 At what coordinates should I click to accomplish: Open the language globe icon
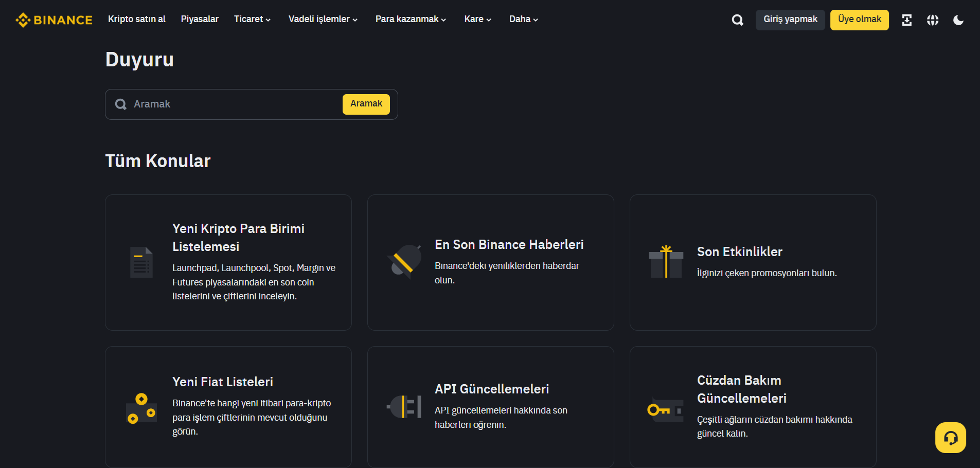coord(933,20)
